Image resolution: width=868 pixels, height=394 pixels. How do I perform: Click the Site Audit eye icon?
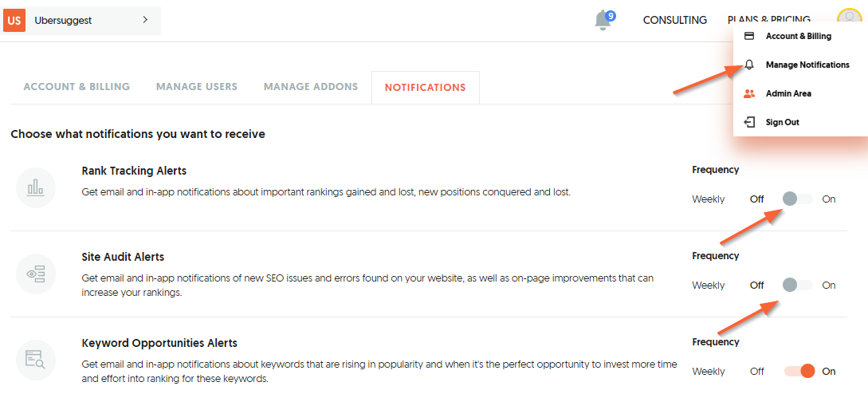point(36,274)
